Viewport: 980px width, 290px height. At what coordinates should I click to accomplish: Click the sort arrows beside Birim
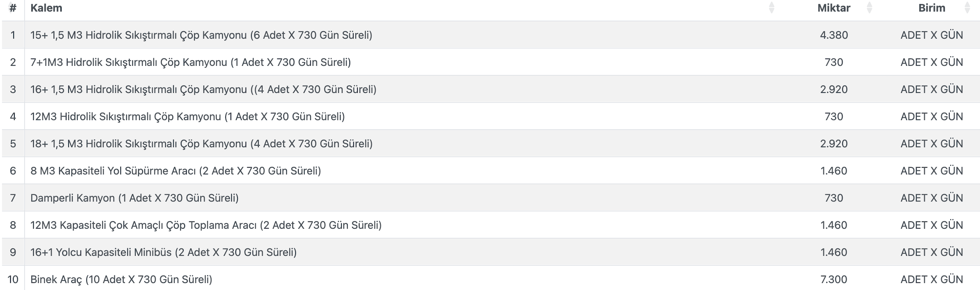(x=967, y=8)
